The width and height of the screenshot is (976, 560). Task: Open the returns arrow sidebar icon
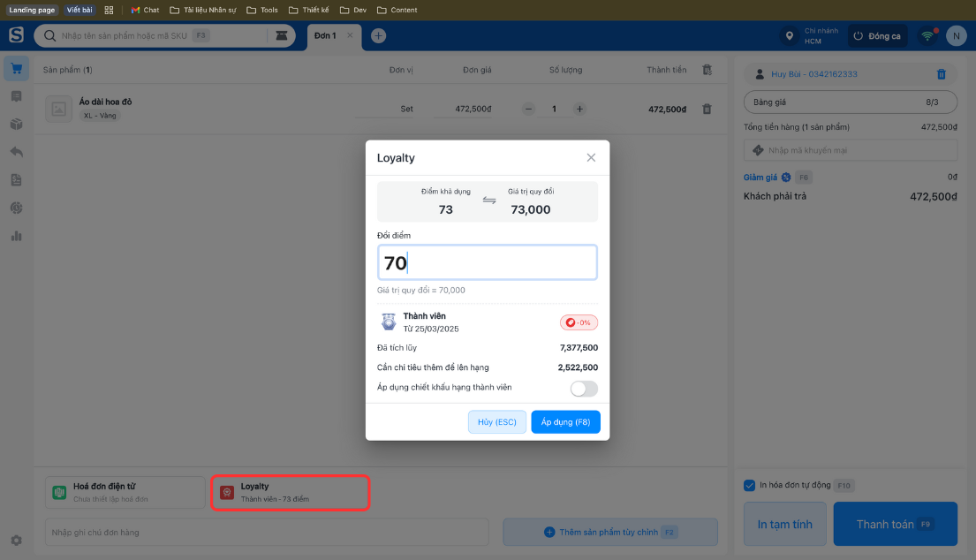click(16, 152)
